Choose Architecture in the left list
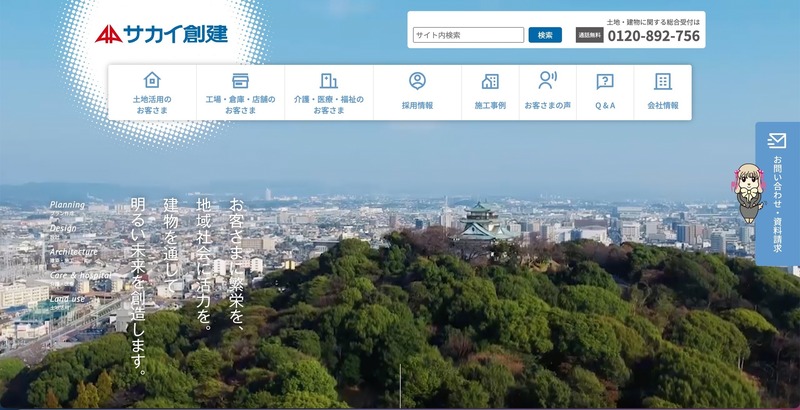This screenshot has width=800, height=410. pyautogui.click(x=74, y=252)
